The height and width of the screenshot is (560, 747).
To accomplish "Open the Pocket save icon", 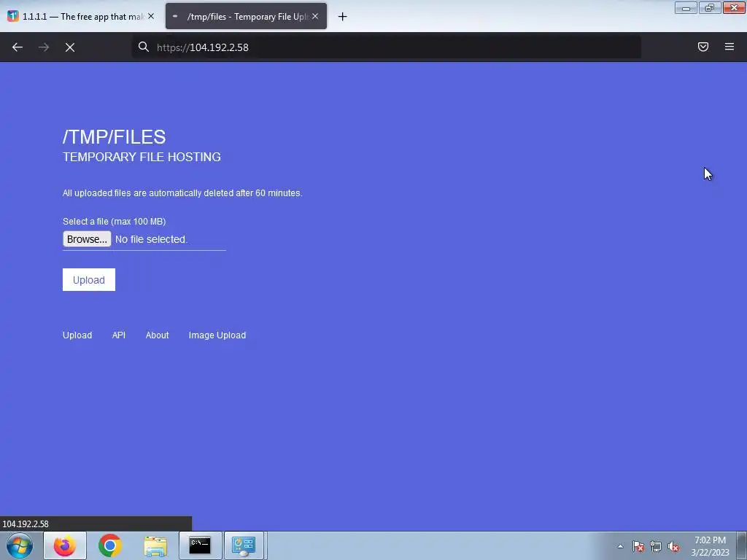I will point(703,47).
